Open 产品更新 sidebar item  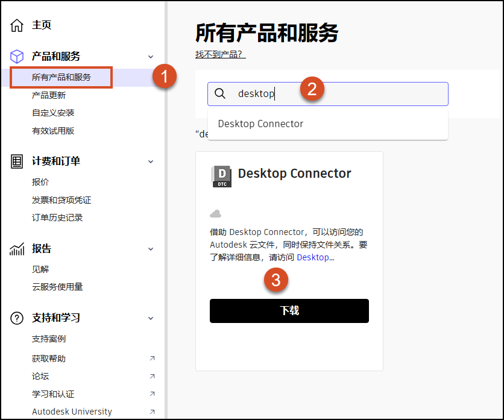[49, 95]
